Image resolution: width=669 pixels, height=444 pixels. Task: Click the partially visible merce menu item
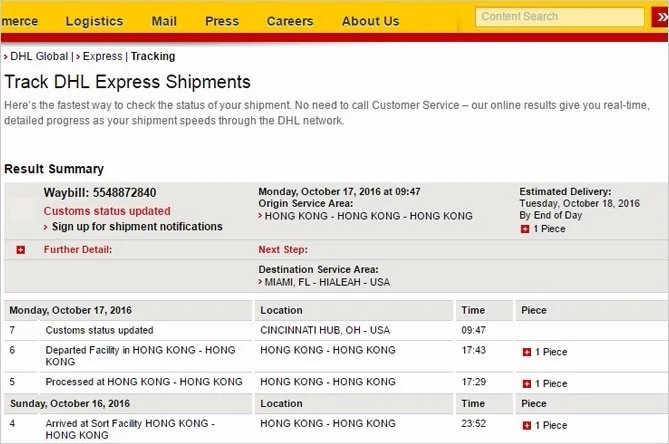[19, 21]
